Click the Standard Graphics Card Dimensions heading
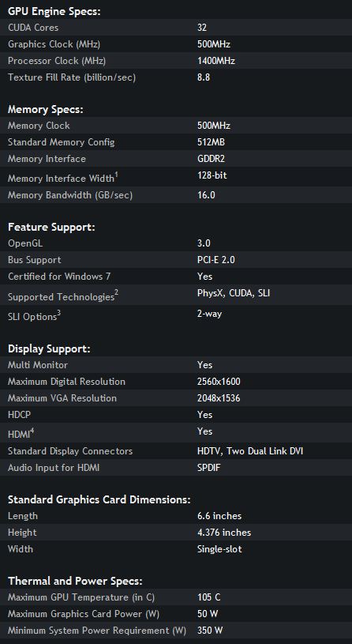Viewport: 352px width, 644px height. (99, 500)
